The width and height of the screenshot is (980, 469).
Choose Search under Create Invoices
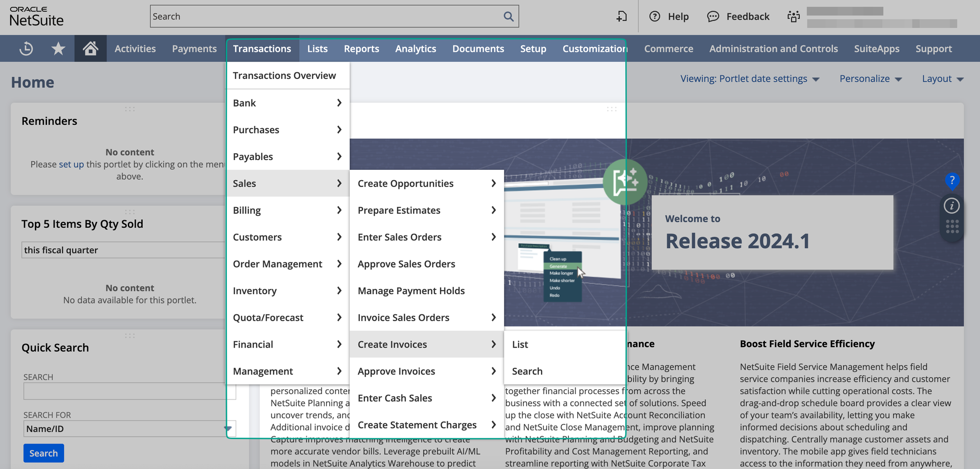click(x=565, y=371)
